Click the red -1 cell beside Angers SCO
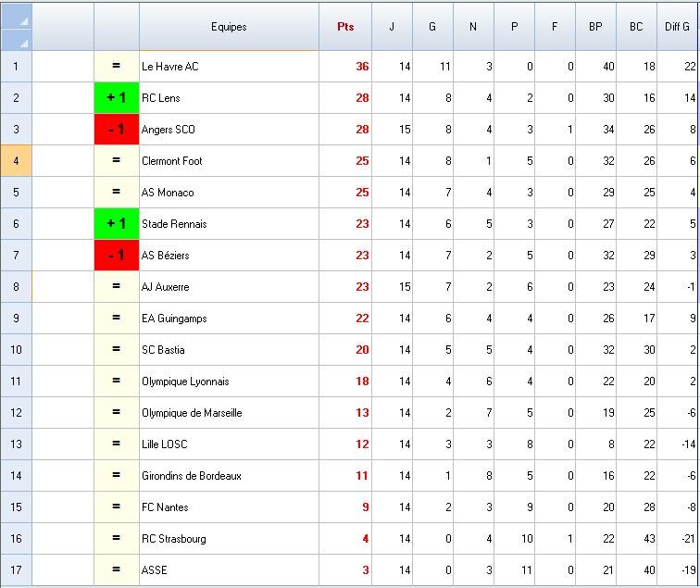Image resolution: width=700 pixels, height=588 pixels. click(x=117, y=130)
